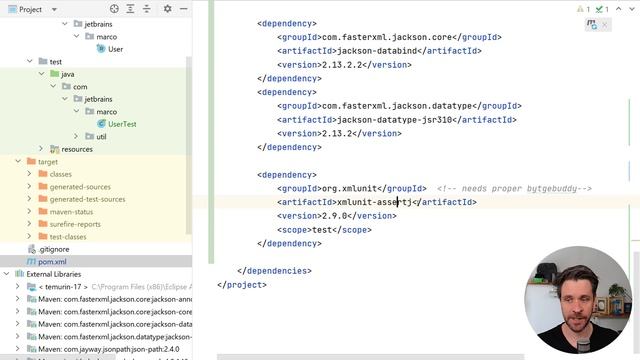Click the .gitignore file icon
This screenshot has height=360, width=640.
(31, 249)
